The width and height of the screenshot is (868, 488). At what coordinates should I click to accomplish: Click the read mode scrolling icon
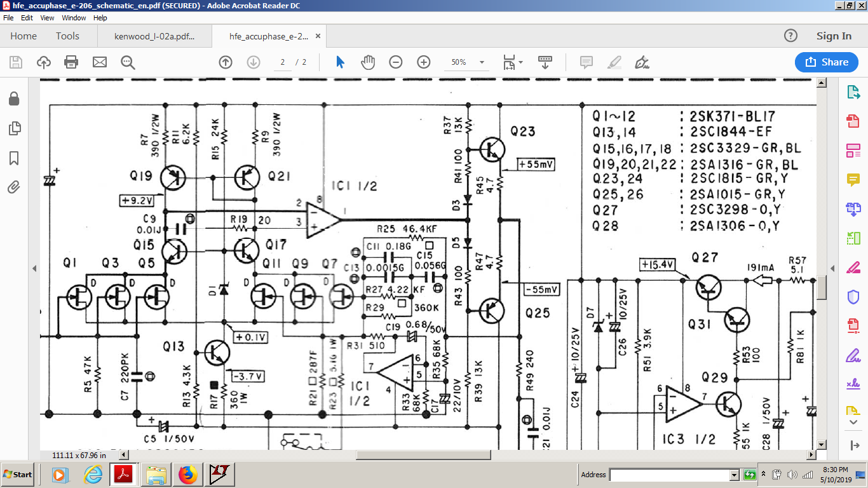pyautogui.click(x=545, y=62)
